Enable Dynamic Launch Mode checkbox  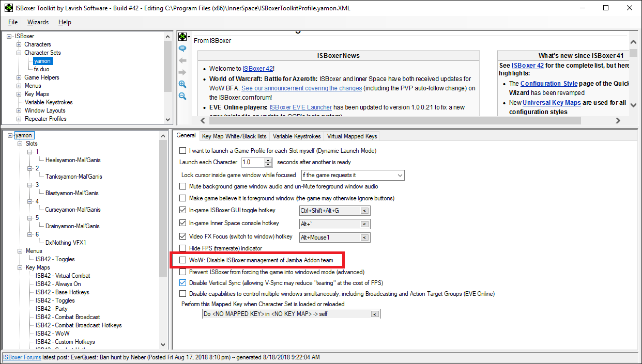(x=182, y=151)
